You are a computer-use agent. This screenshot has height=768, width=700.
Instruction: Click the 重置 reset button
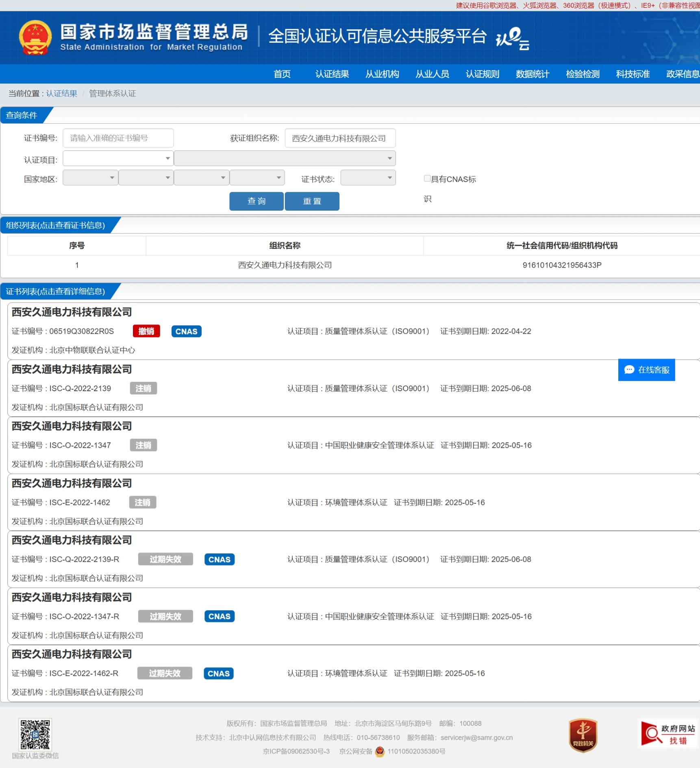click(x=312, y=201)
